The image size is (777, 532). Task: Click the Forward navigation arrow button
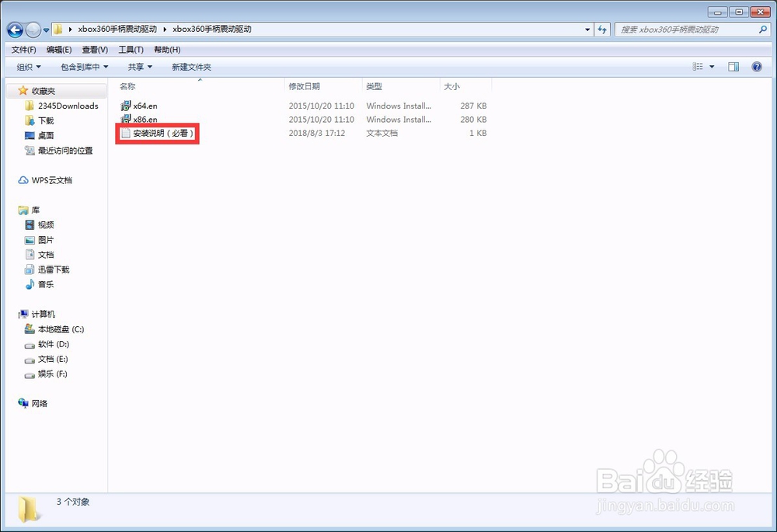(x=33, y=30)
